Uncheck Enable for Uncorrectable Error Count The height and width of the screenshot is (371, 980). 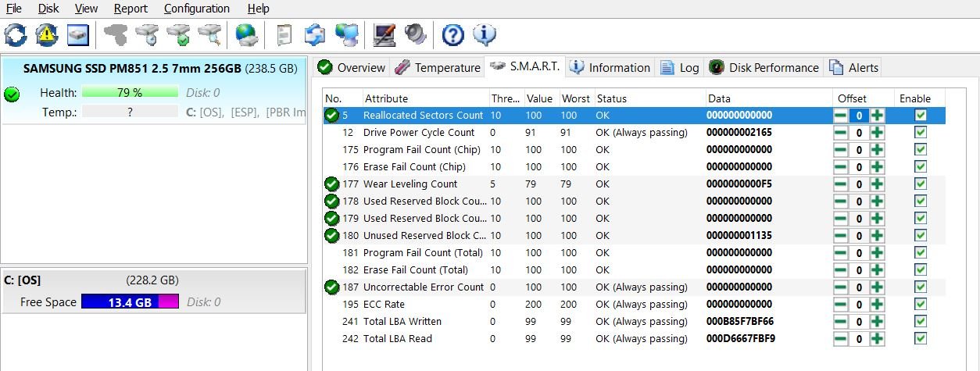(x=921, y=287)
